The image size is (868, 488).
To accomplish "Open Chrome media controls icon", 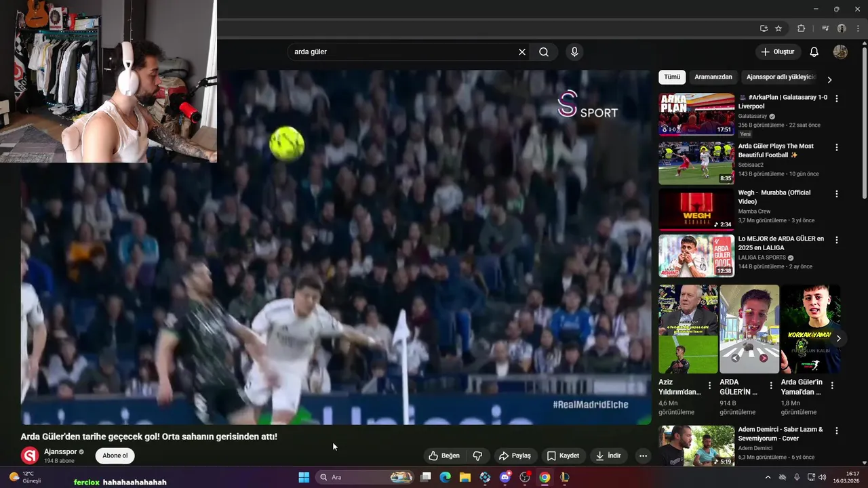I will [x=825, y=28].
